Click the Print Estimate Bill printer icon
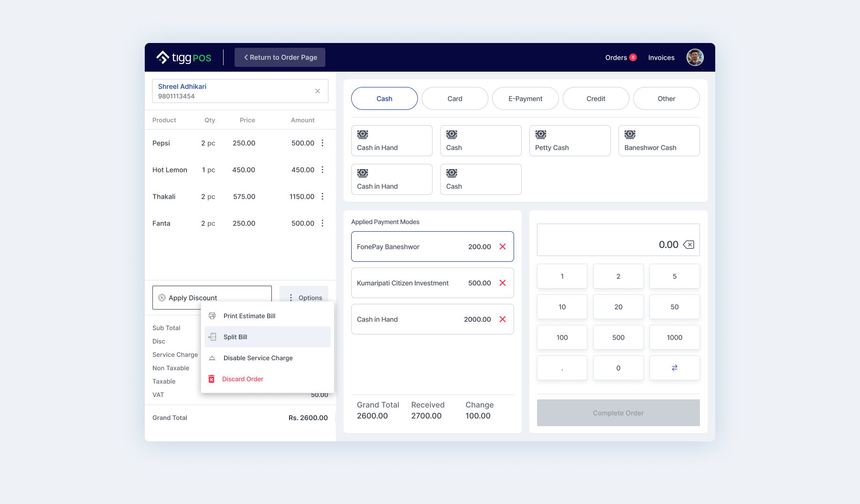The image size is (860, 504). tap(212, 316)
